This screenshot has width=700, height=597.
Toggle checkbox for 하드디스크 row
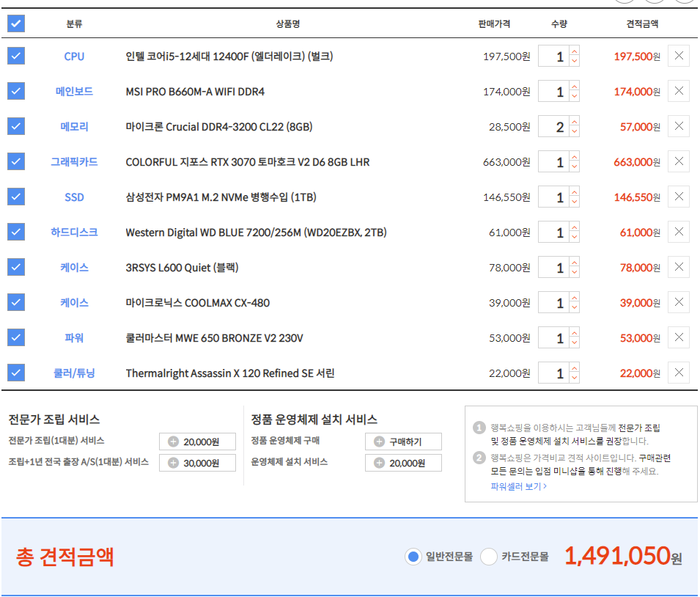click(x=16, y=232)
